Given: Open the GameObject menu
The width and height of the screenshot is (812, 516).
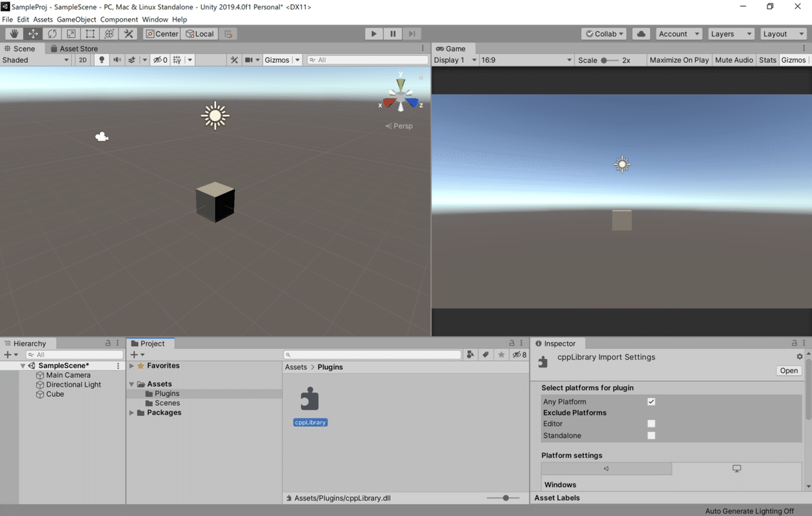Looking at the screenshot, I should click(x=76, y=19).
